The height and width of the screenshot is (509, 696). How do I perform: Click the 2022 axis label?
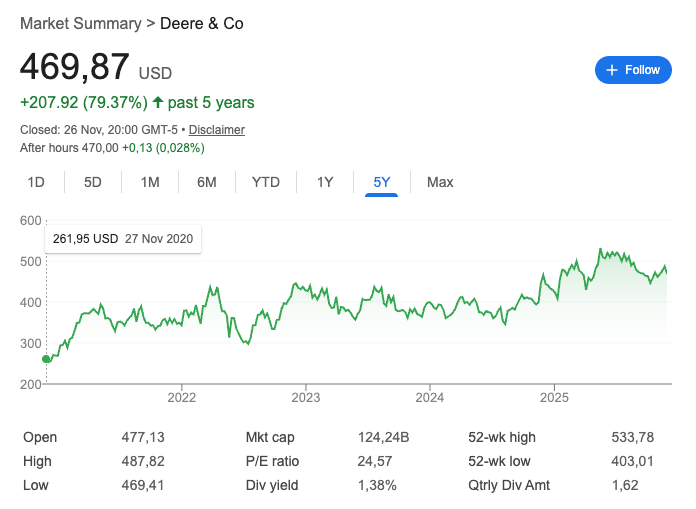[x=182, y=397]
